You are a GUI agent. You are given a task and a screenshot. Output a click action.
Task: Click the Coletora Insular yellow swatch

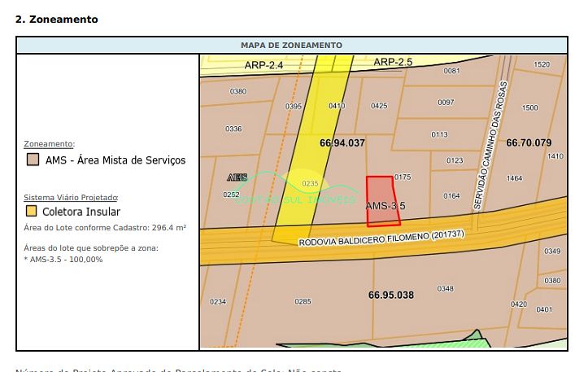32,212
